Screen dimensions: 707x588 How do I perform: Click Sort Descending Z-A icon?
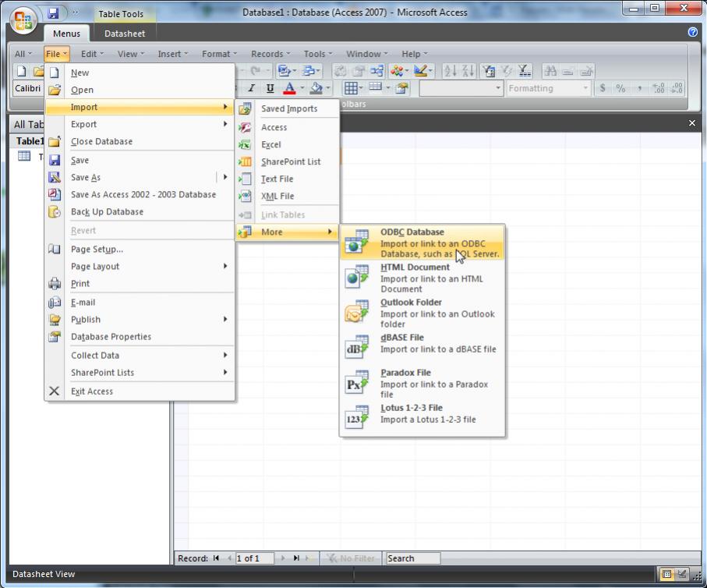tap(468, 71)
